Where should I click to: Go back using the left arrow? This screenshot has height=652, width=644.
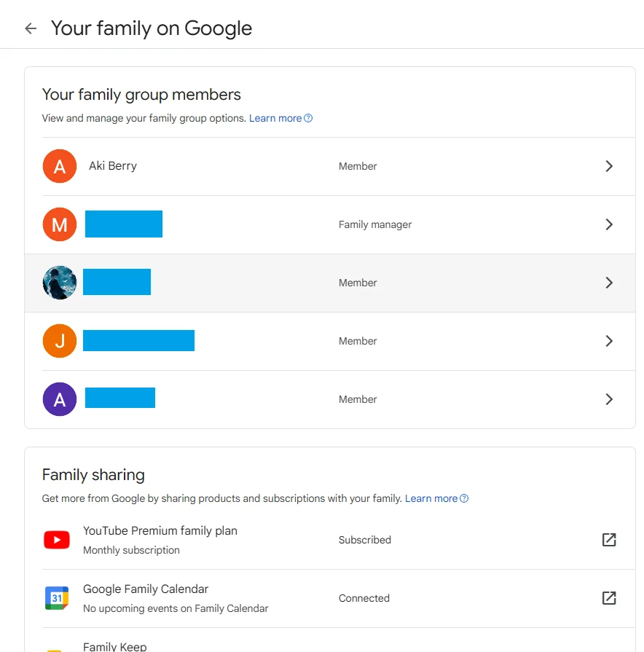[x=31, y=28]
